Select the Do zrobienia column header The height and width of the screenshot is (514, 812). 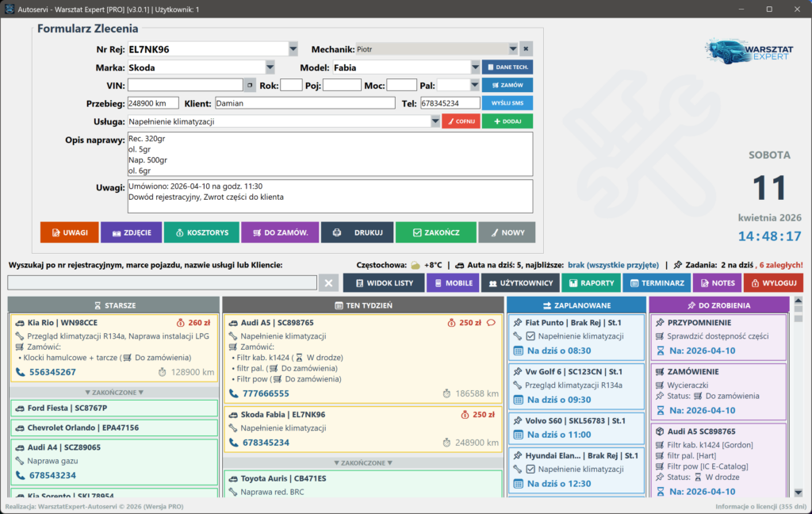click(718, 305)
